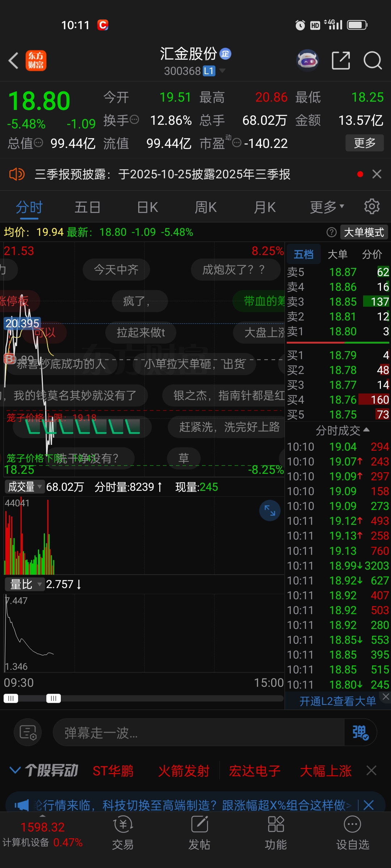Tap the 换手 info circle icon

(134, 119)
